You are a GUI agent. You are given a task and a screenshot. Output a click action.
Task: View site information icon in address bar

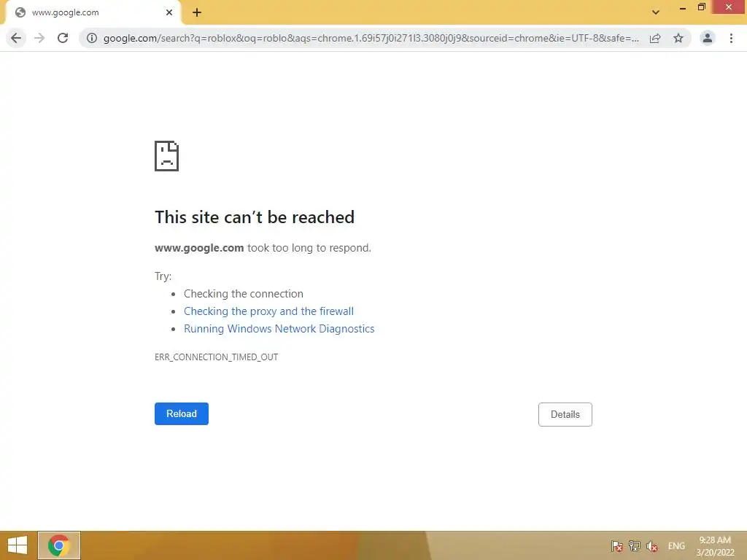[92, 38]
